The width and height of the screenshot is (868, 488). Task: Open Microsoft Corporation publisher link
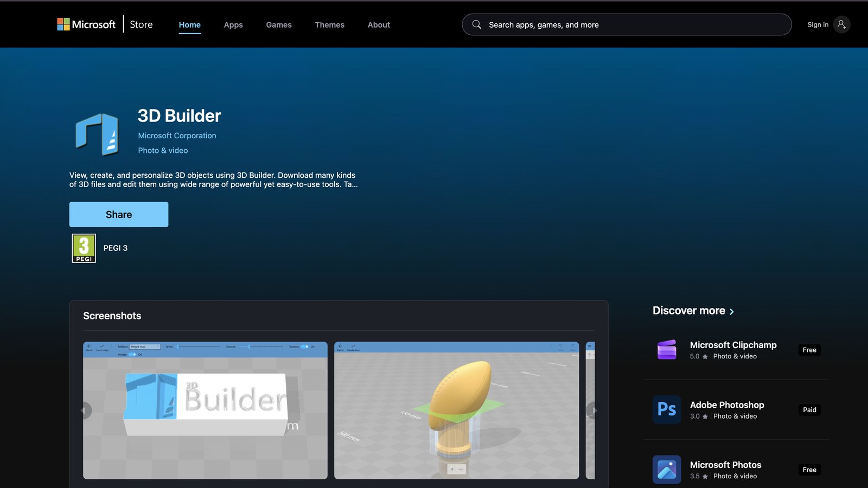coord(177,136)
